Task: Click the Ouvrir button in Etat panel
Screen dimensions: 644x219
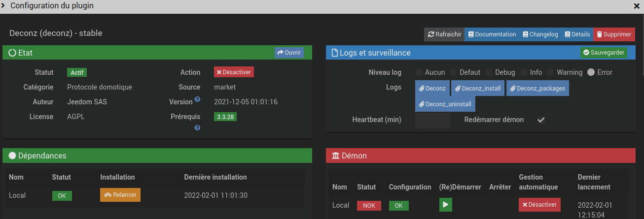Action: pos(289,53)
